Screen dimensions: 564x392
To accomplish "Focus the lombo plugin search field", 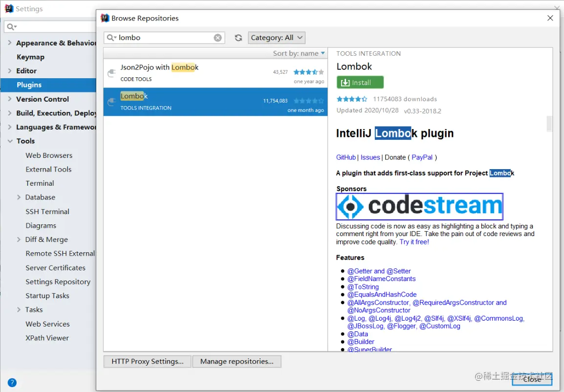I will point(164,38).
